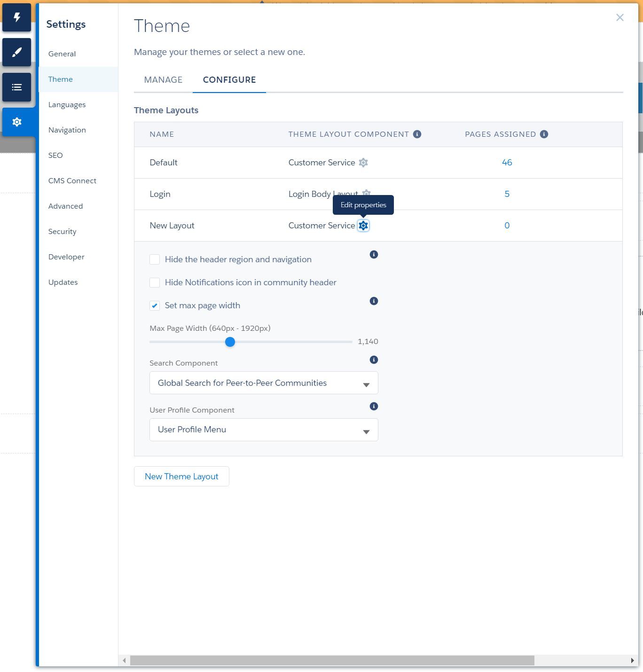Click the lightning bolt Components icon
Screen dimensions: 643x672
pos(17,17)
